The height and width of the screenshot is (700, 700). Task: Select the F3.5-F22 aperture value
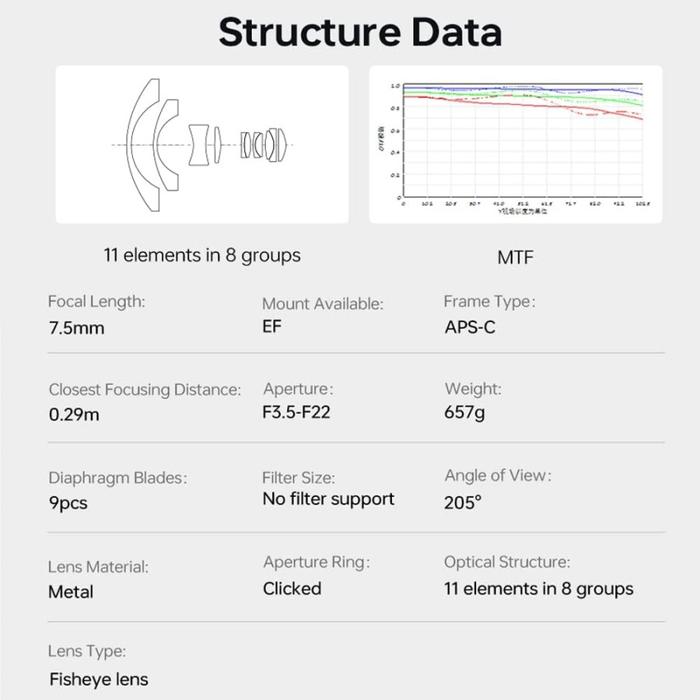(x=296, y=412)
